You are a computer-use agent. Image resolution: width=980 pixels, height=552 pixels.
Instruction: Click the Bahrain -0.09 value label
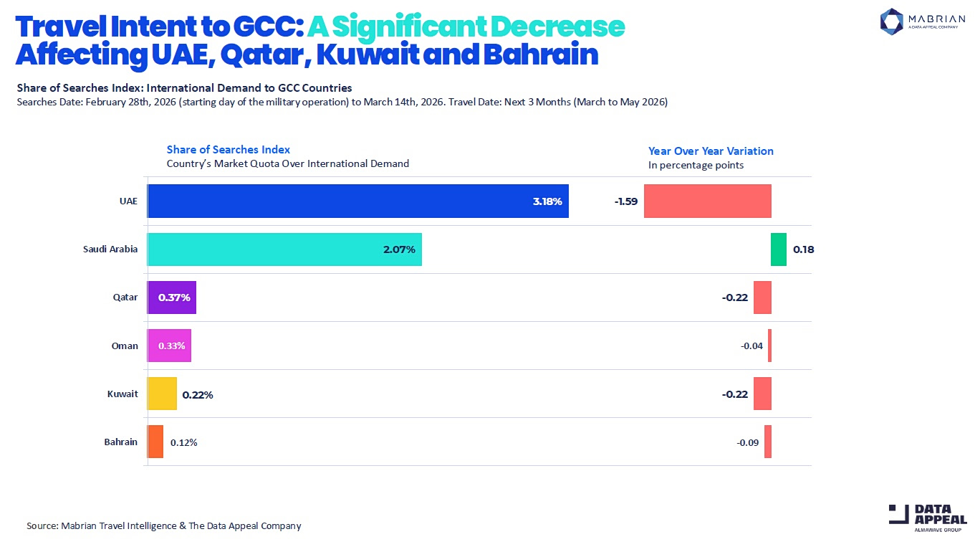coord(747,442)
